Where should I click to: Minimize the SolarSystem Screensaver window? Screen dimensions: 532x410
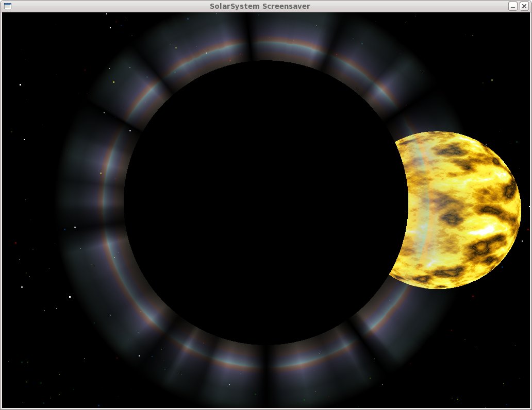click(x=512, y=6)
